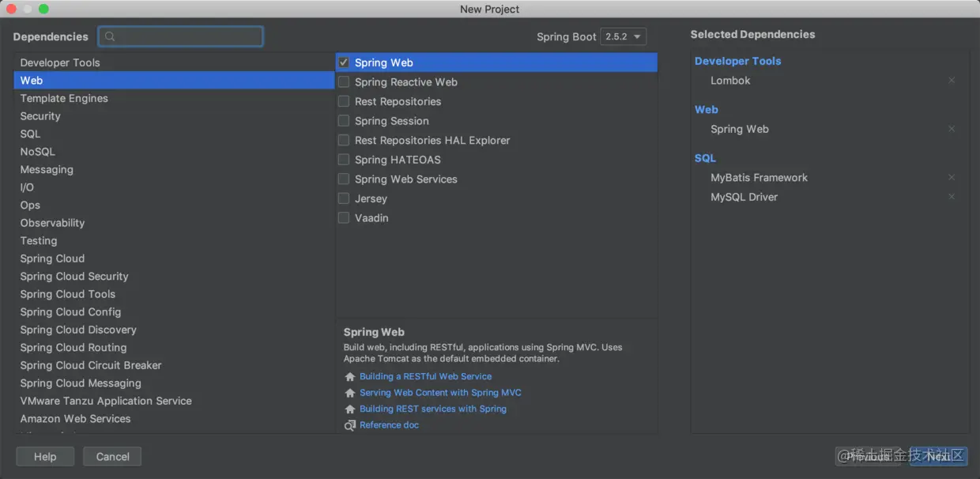Select Spring Cloud Discovery category
This screenshot has width=980, height=479.
[174, 330]
